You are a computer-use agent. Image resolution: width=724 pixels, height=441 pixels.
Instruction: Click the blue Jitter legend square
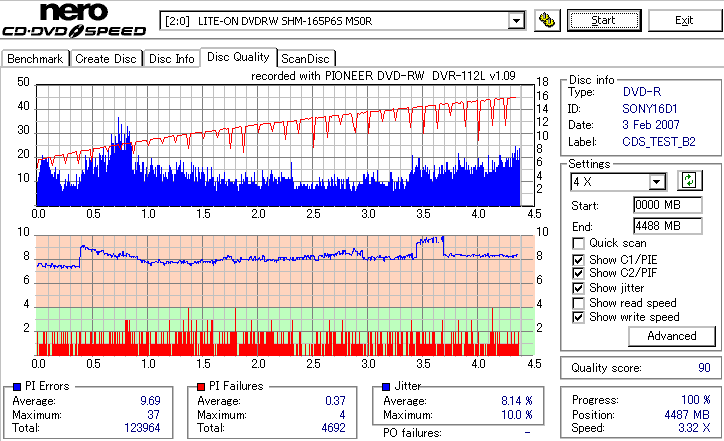coord(386,387)
